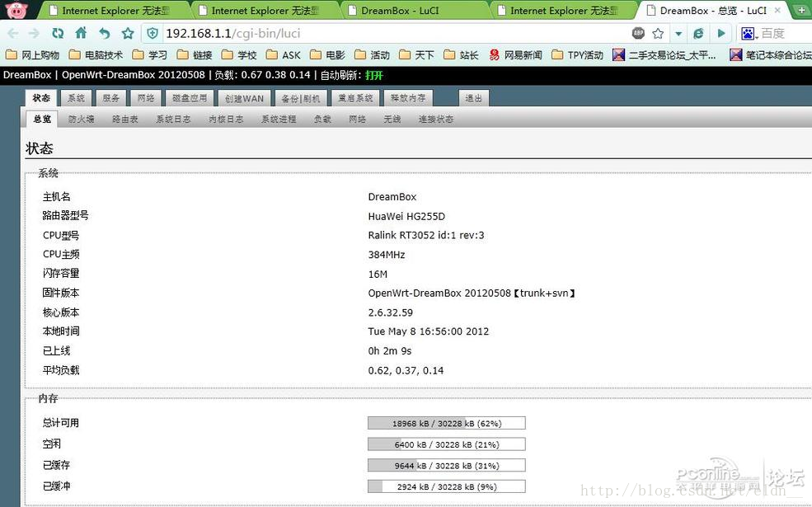Click the security shield icon in address bar
The image size is (812, 507).
(153, 34)
